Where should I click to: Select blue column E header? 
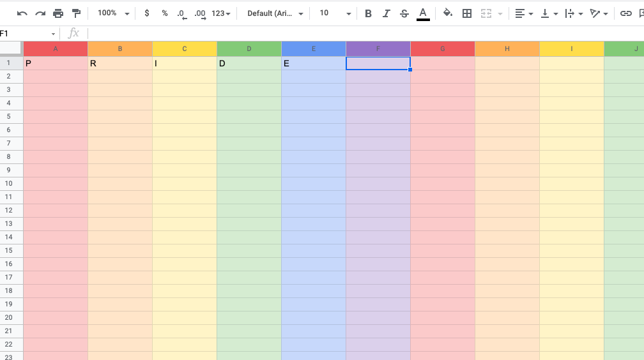313,49
